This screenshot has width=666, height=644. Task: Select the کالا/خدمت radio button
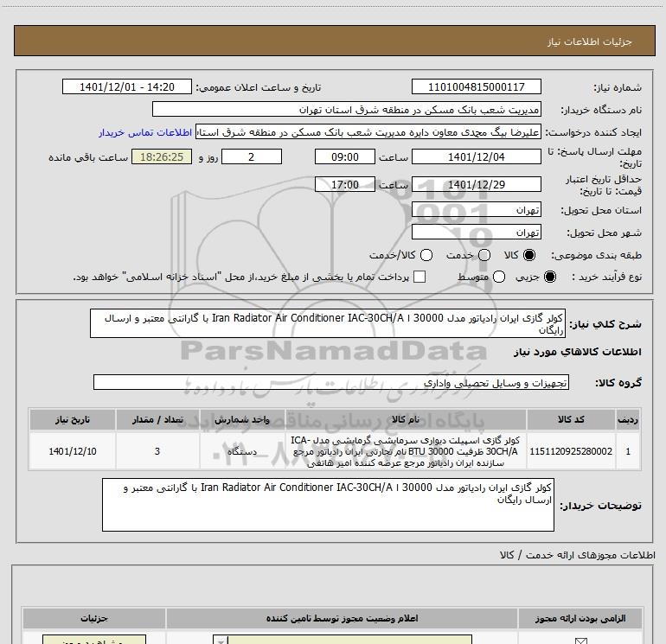[x=426, y=255]
